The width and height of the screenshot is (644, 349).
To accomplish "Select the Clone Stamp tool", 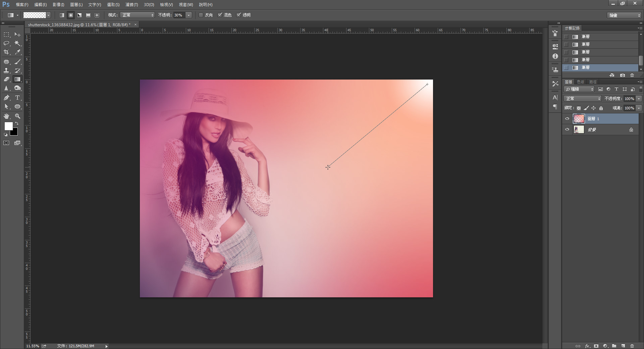I will [6, 70].
